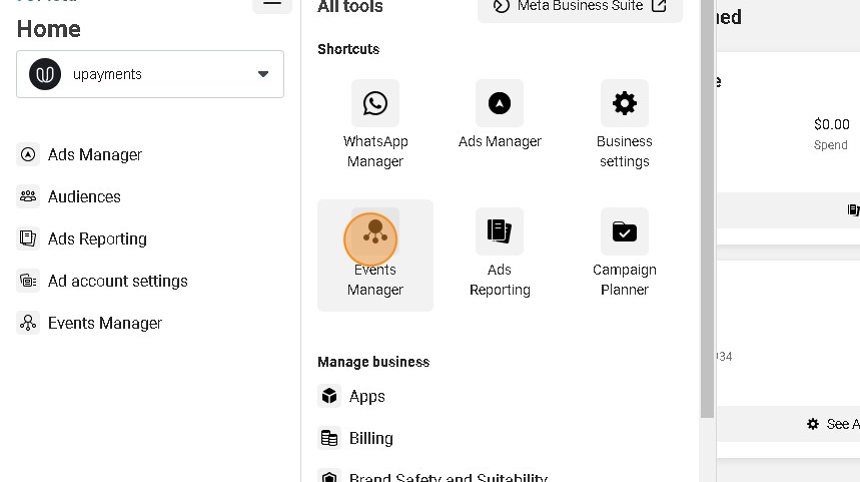Click the Ad account settings icon
The height and width of the screenshot is (482, 860).
tap(28, 281)
